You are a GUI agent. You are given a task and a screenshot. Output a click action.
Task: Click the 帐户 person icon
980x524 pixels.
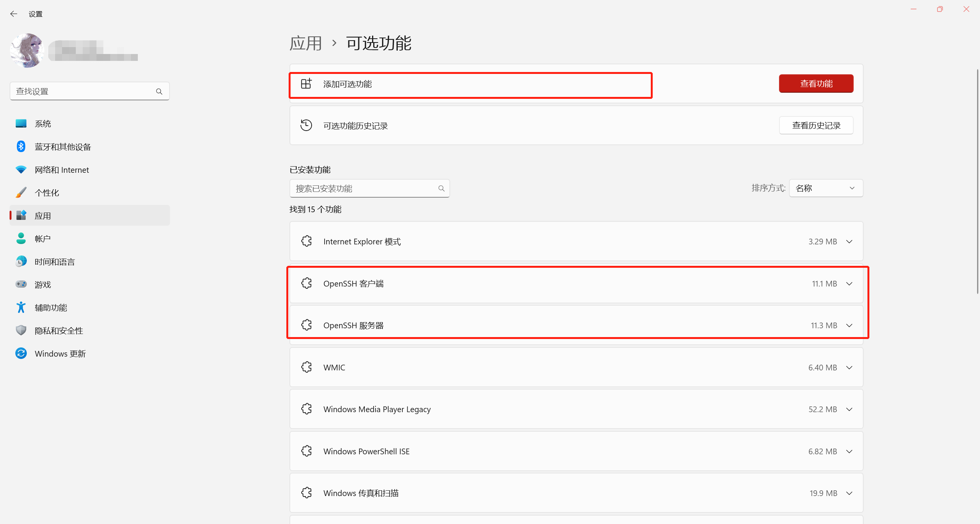[x=21, y=238]
